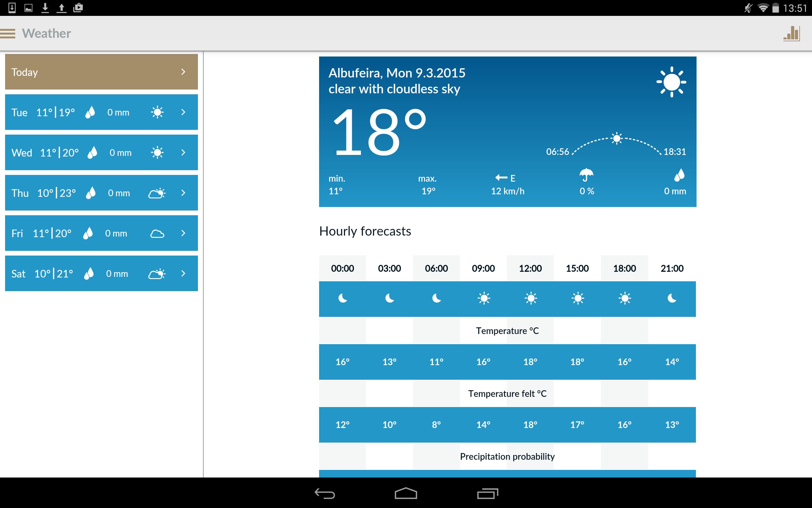Click the sun icon under 18:00
The height and width of the screenshot is (508, 812).
tap(625, 298)
